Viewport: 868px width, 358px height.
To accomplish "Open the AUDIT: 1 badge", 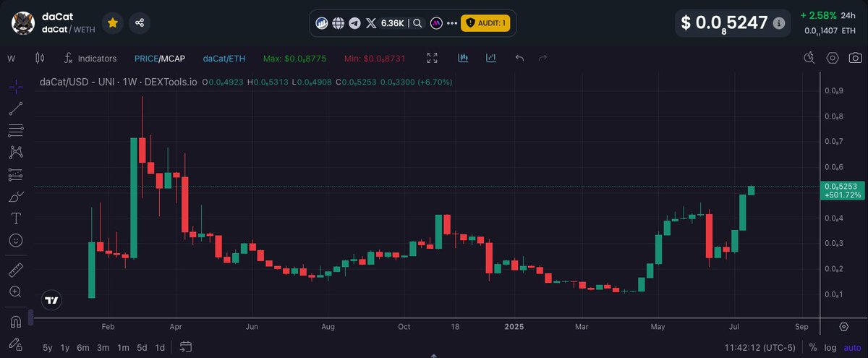I will tap(485, 23).
